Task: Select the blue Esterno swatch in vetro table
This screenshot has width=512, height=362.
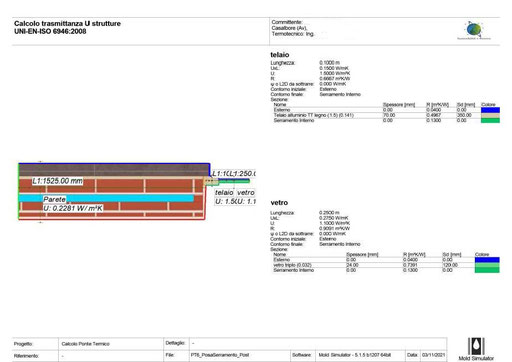Action: pos(487,260)
